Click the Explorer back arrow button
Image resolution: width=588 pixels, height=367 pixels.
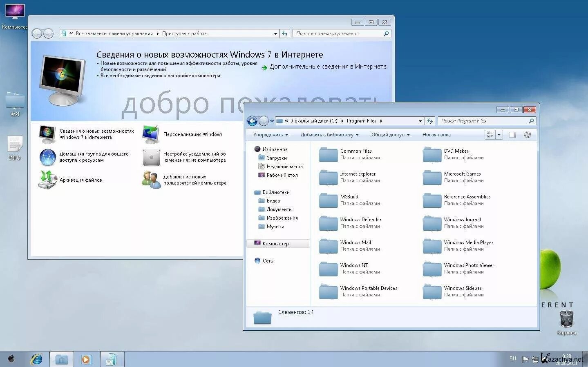coord(253,121)
